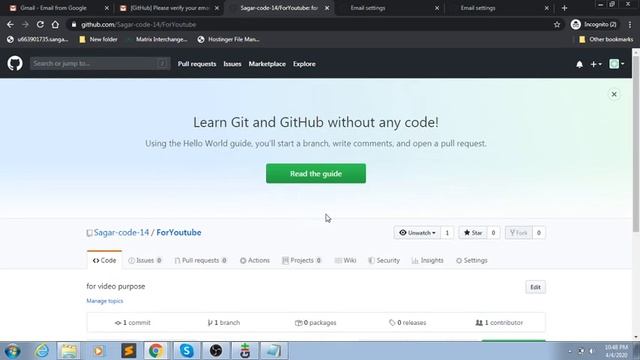
Task: Go back with browser back arrow
Action: 10,24
